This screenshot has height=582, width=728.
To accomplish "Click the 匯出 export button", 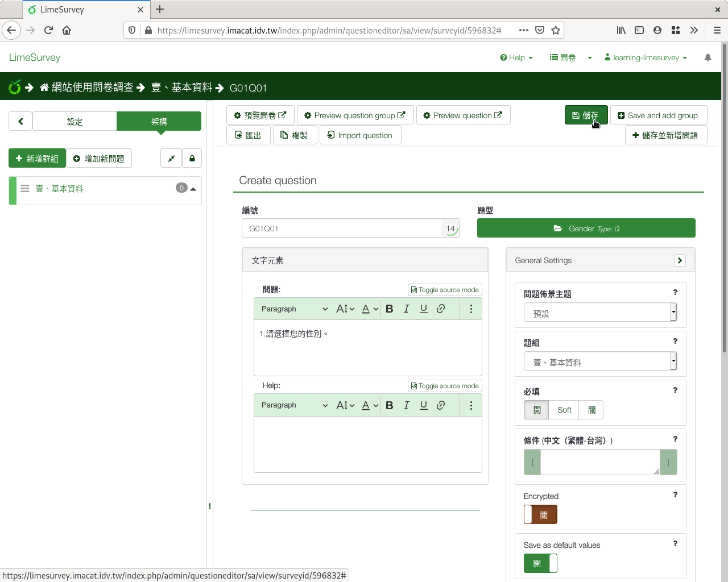I will tap(248, 135).
